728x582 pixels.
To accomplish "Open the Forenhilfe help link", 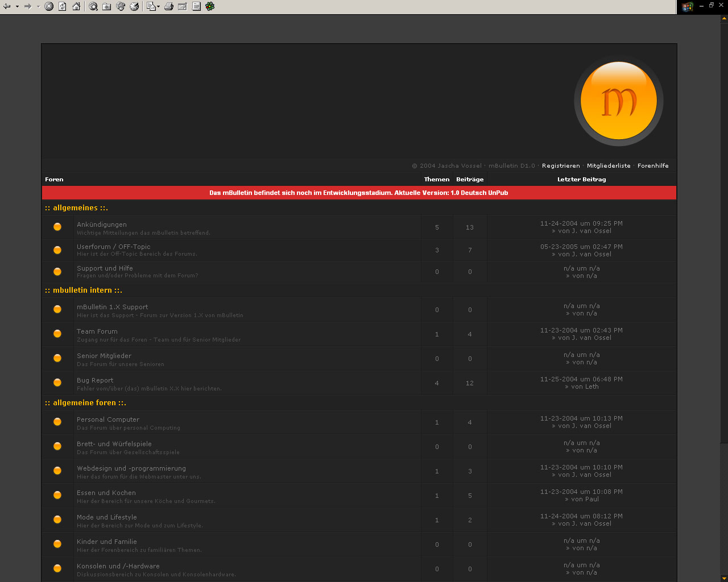I will point(653,166).
